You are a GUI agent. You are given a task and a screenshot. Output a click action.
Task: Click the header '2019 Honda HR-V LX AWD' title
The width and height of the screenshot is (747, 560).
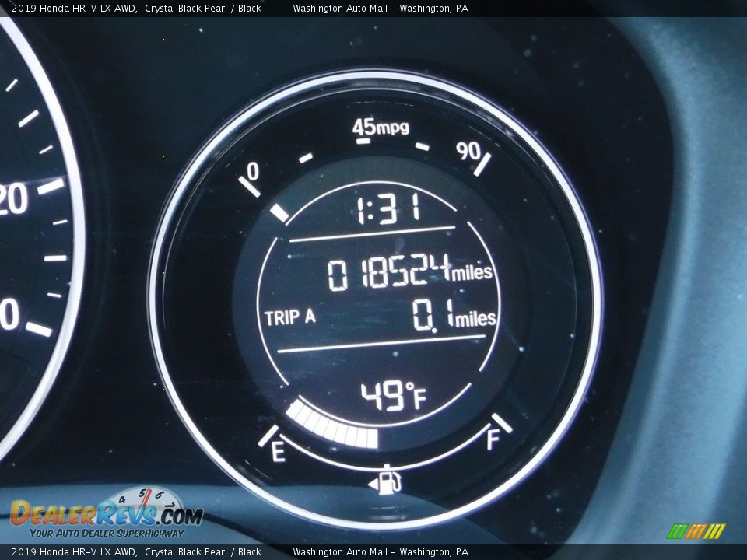tap(75, 8)
